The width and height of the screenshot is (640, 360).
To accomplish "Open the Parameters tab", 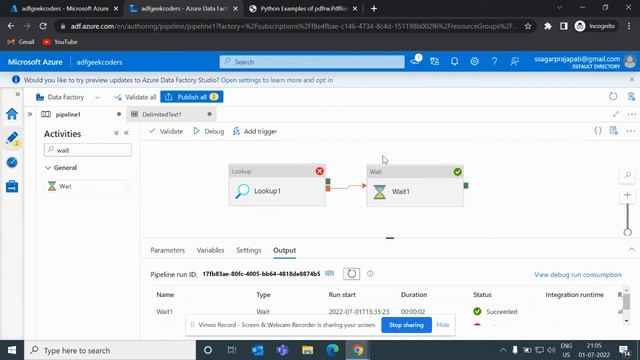I will point(167,250).
